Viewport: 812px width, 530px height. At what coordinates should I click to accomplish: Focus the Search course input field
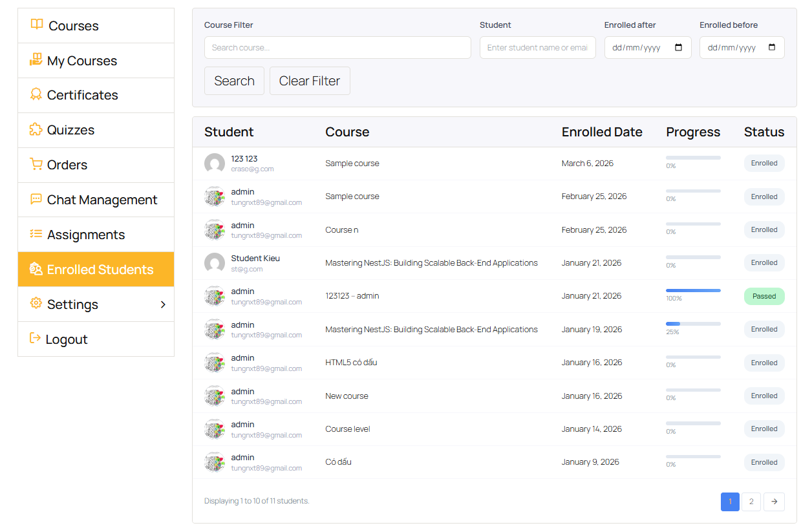337,48
